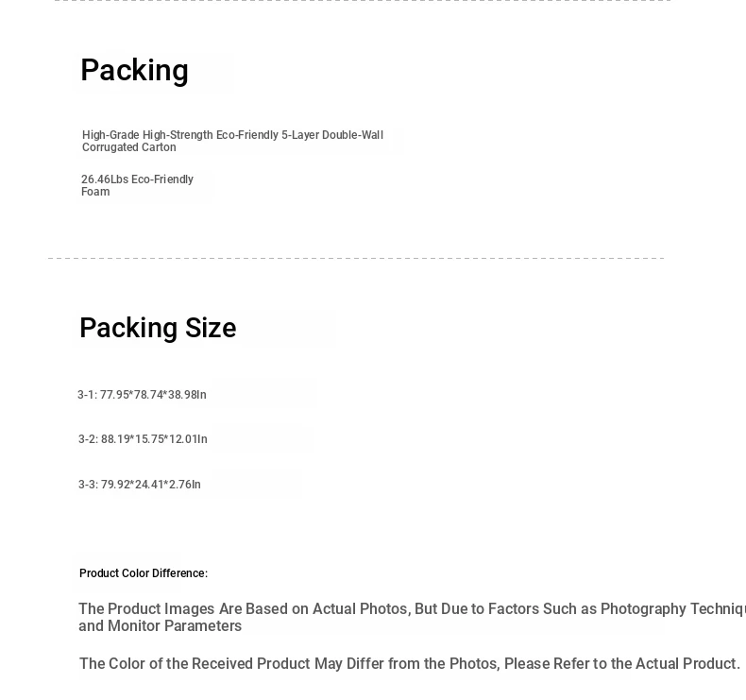Click 'Please Refer to the Actual Product' text
The image size is (746, 700).
[622, 663]
